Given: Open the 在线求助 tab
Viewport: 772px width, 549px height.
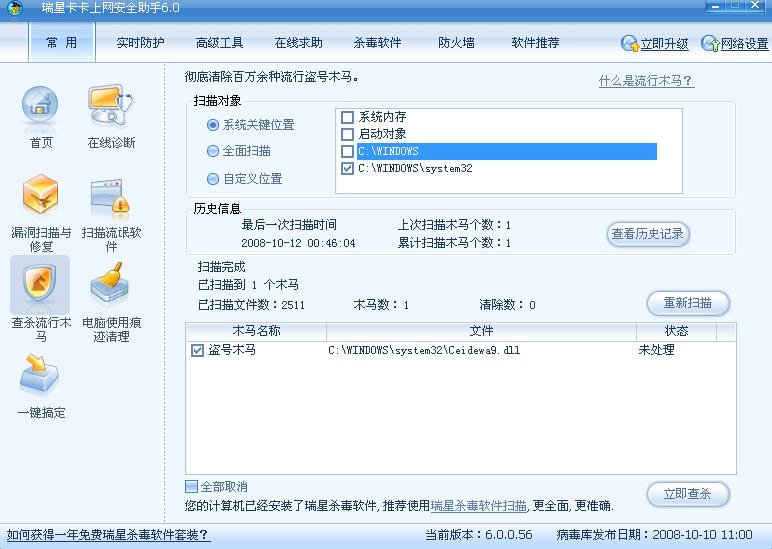Looking at the screenshot, I should [298, 43].
